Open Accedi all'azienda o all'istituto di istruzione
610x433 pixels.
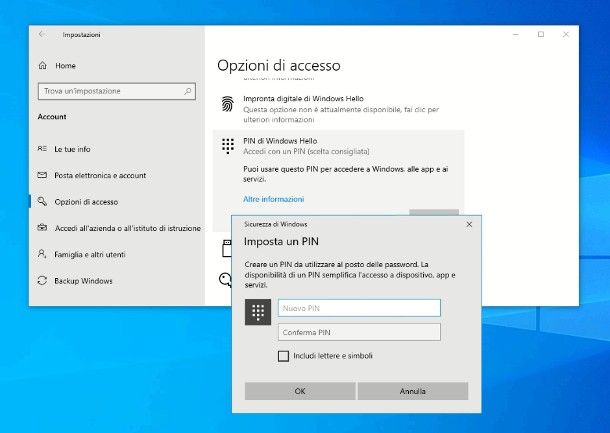pyautogui.click(x=128, y=228)
